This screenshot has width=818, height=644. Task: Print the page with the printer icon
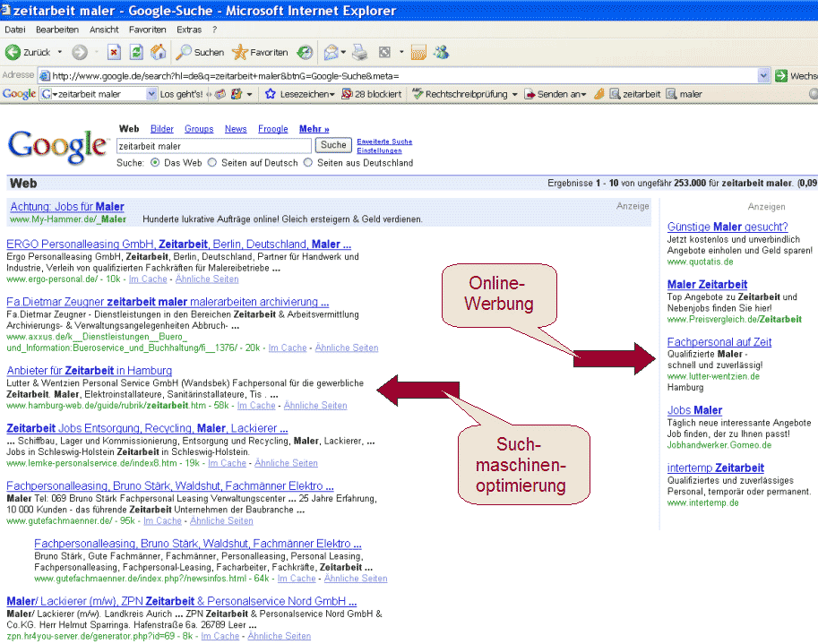pyautogui.click(x=360, y=52)
